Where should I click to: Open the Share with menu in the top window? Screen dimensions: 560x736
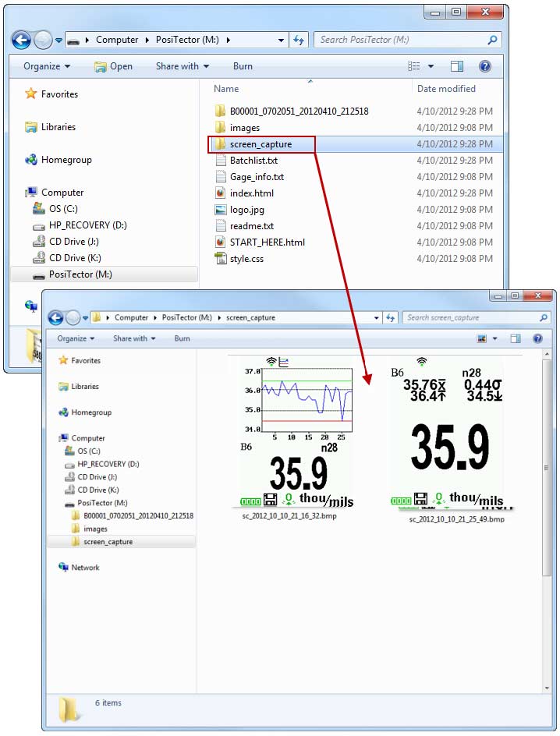[183, 66]
